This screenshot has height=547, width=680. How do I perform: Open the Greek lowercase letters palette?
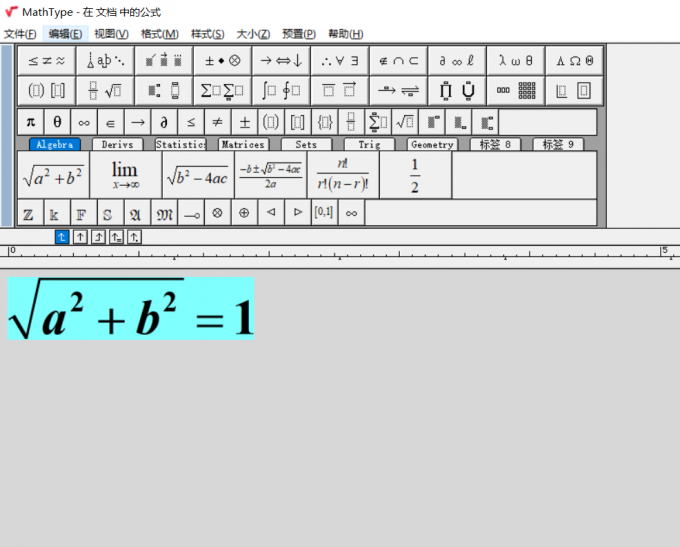(516, 60)
